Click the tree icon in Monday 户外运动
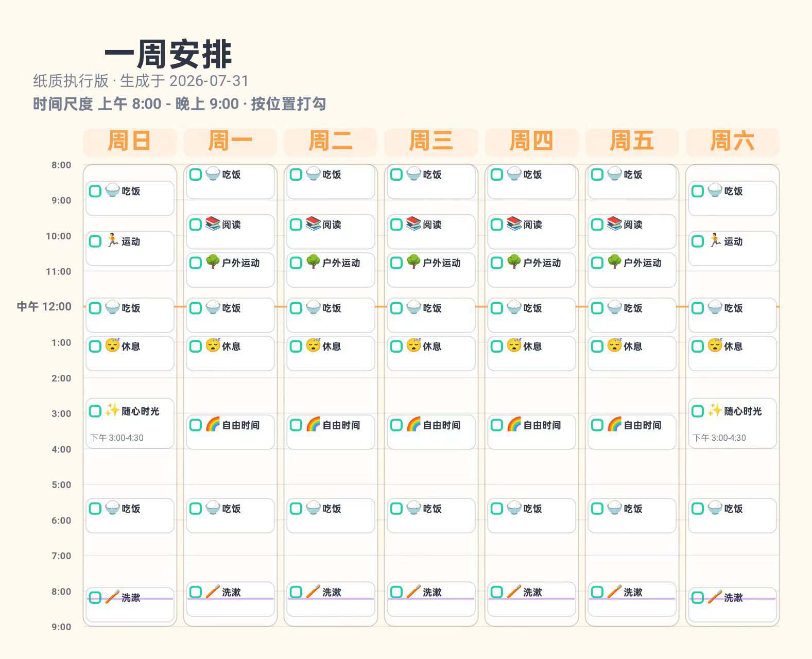The height and width of the screenshot is (659, 812). point(213,262)
